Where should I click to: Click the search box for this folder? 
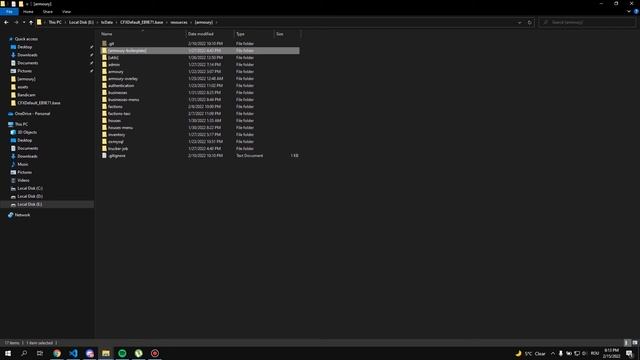pos(587,22)
